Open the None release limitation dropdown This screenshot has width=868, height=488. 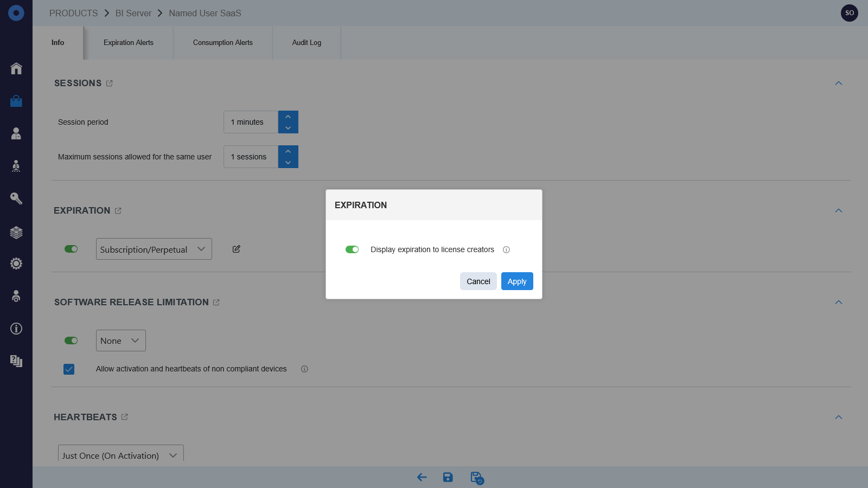click(121, 341)
